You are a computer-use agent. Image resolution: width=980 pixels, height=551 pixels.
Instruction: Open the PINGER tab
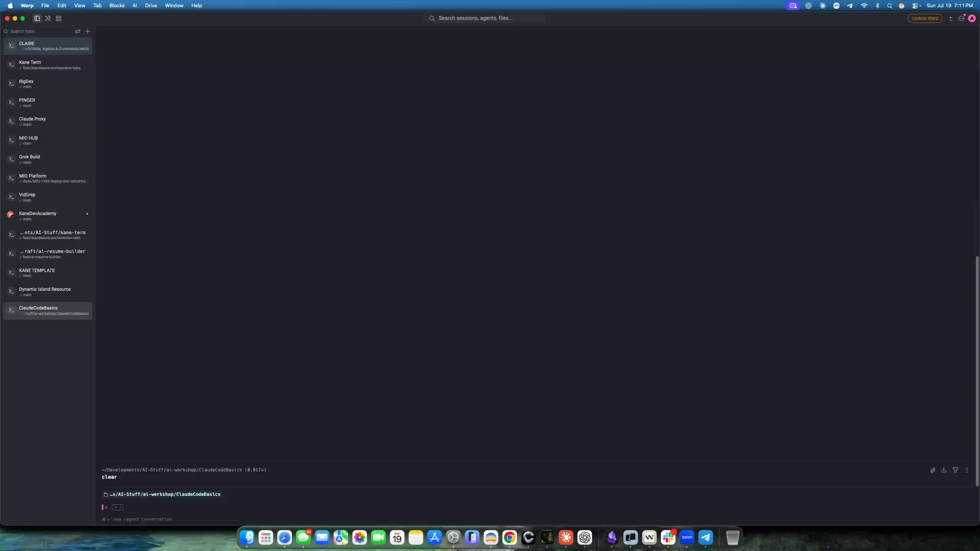[48, 103]
